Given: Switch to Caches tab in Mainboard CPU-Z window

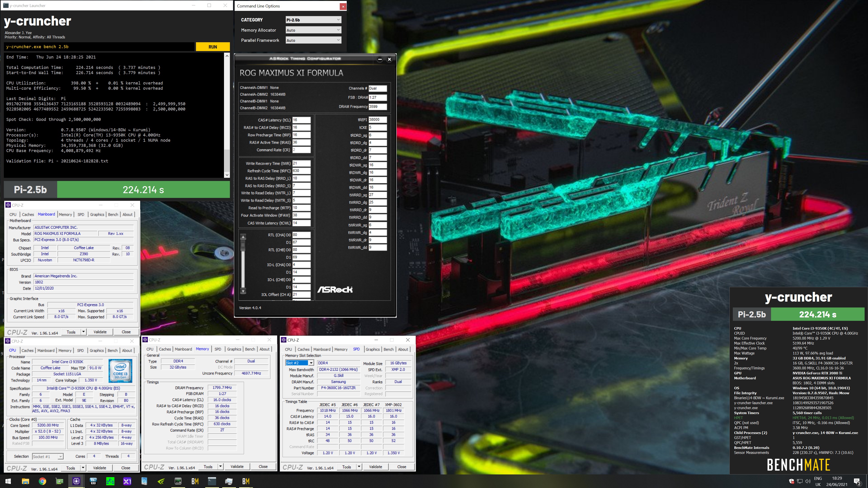Looking at the screenshot, I should 28,214.
